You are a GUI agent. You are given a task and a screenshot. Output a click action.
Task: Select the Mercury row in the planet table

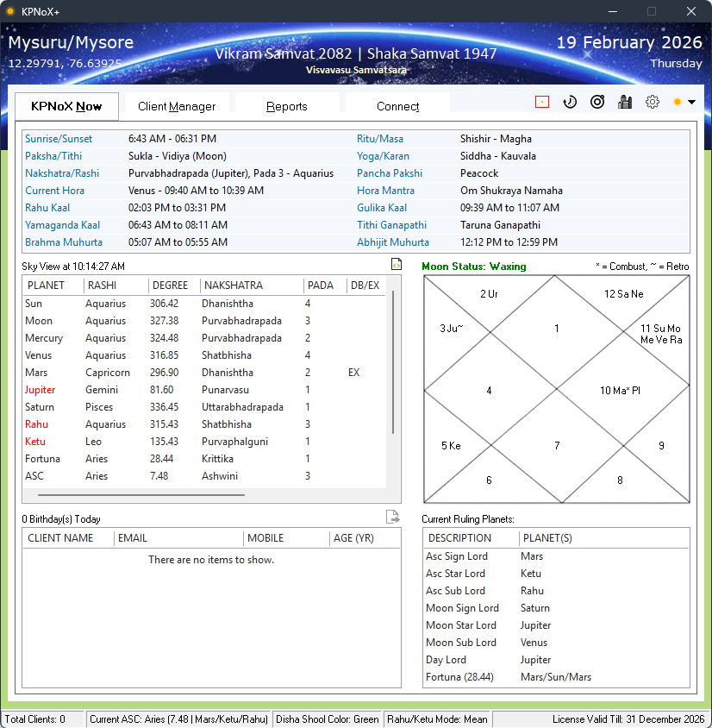(x=204, y=338)
